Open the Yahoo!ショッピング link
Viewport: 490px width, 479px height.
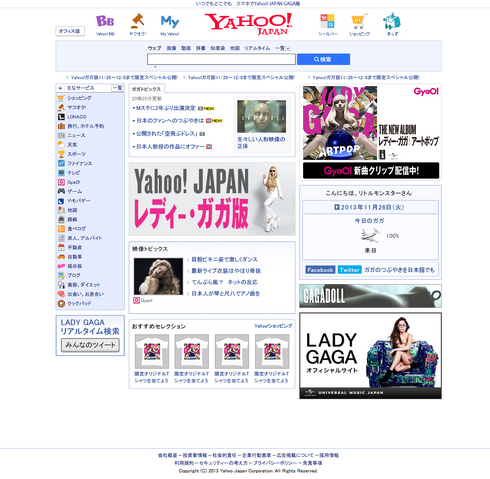[273, 326]
